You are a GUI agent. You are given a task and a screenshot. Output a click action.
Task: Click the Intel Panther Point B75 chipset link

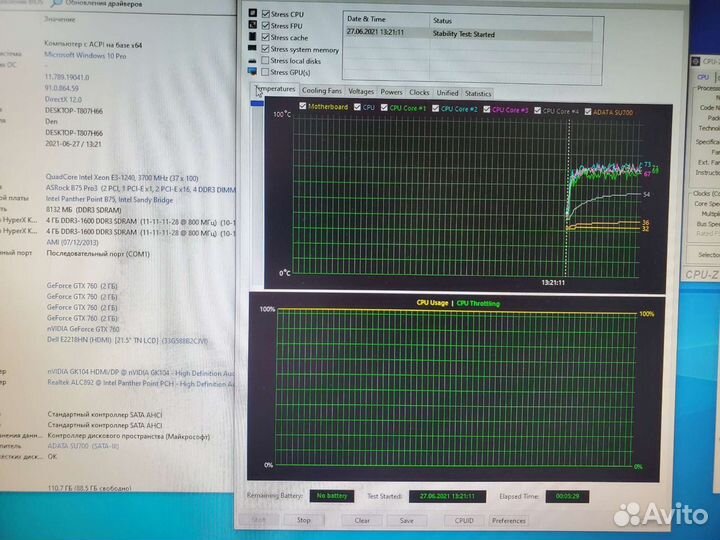(x=109, y=199)
